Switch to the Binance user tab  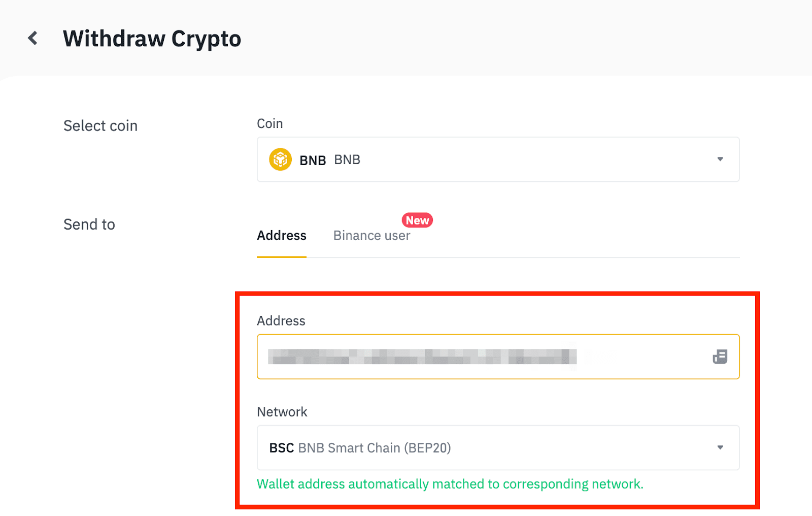(371, 236)
